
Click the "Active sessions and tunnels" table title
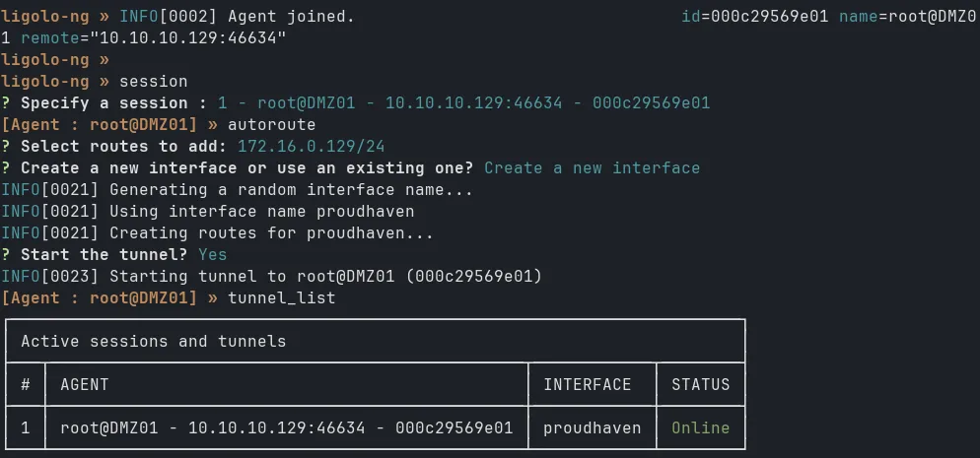tap(153, 341)
